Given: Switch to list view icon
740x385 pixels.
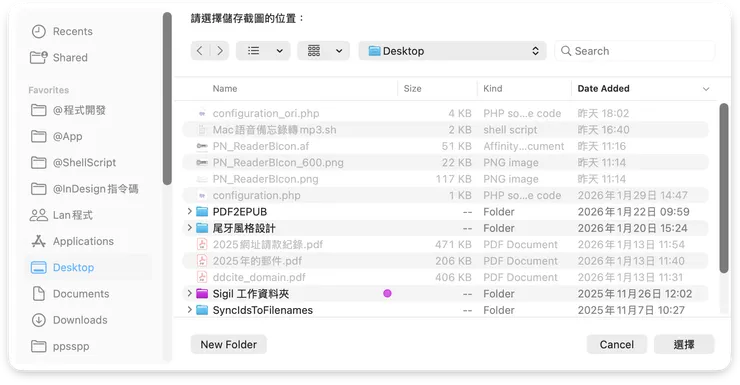Looking at the screenshot, I should coord(253,51).
